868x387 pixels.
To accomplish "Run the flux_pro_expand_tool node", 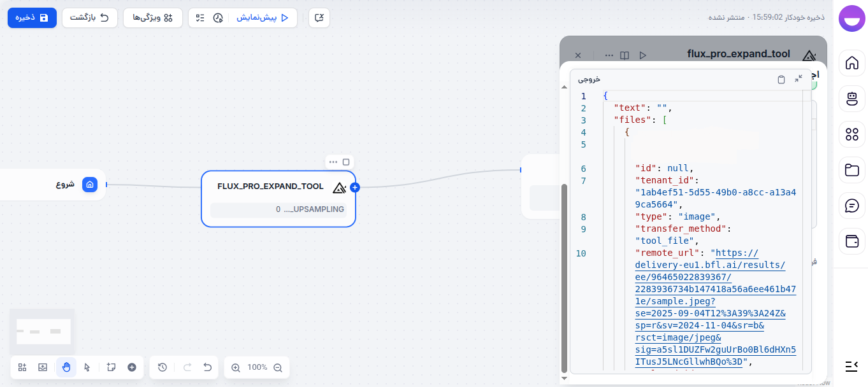I will click(643, 55).
